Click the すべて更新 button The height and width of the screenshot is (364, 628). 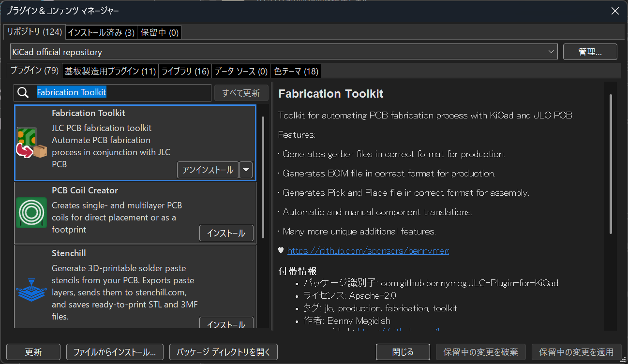tap(241, 93)
